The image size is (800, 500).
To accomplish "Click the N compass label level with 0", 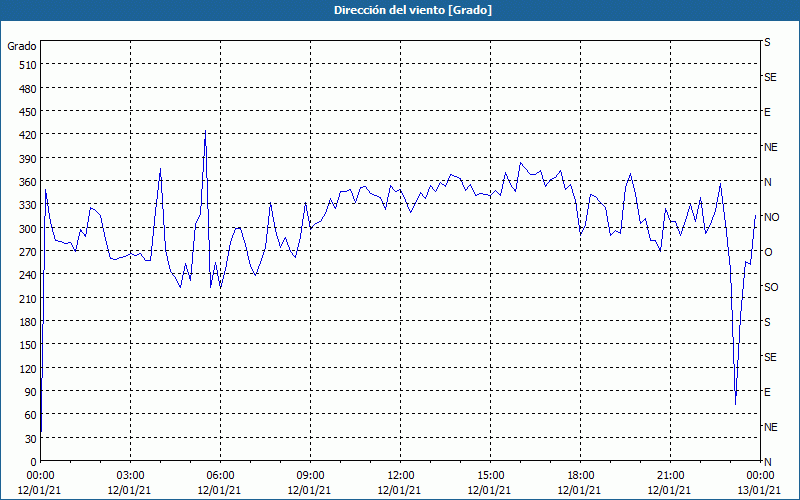I will 767,462.
